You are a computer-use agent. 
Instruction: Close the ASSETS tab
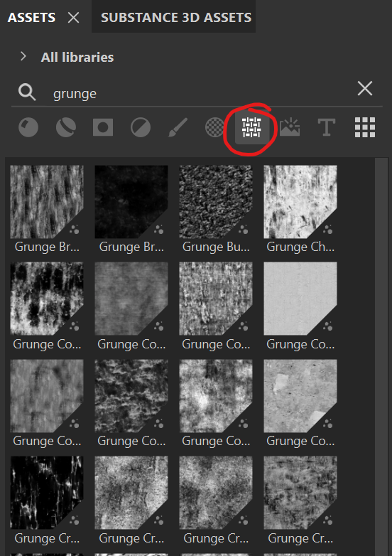coord(73,17)
